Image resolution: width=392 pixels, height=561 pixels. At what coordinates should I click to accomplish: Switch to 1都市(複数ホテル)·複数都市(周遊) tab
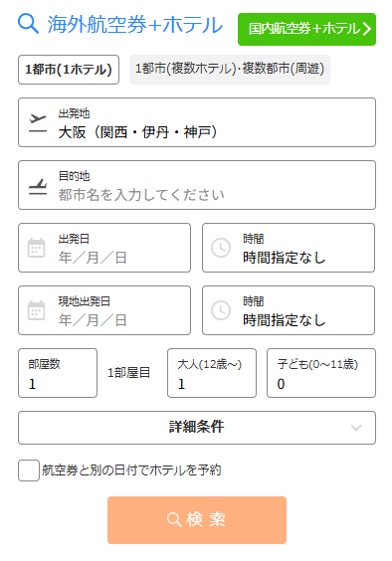coord(230,70)
